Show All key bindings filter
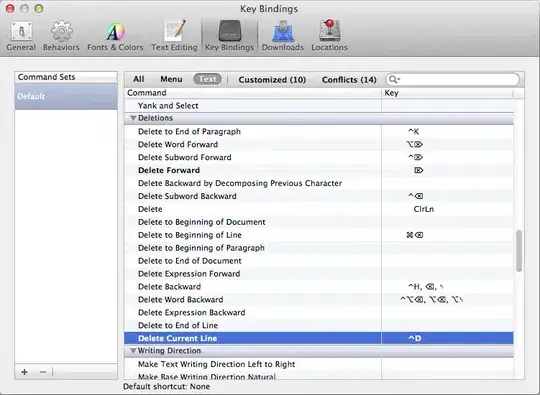Viewport: 540px width, 395px height. 138,79
